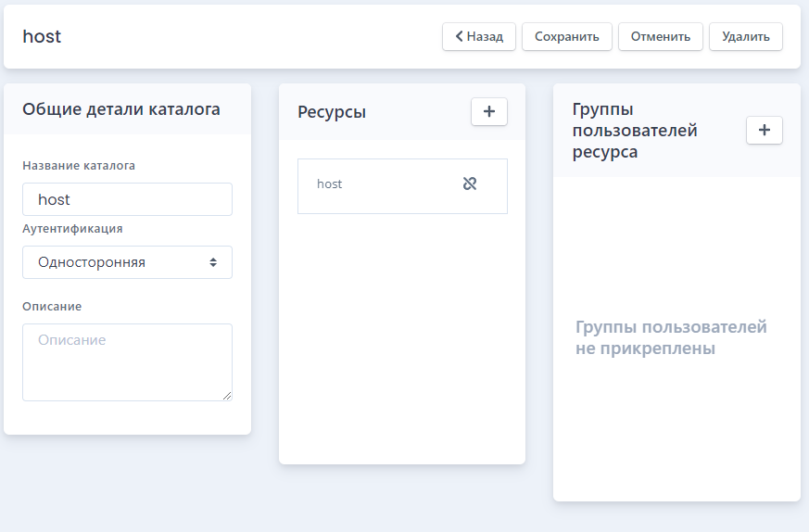Click inside the Описание text area

pyautogui.click(x=128, y=362)
